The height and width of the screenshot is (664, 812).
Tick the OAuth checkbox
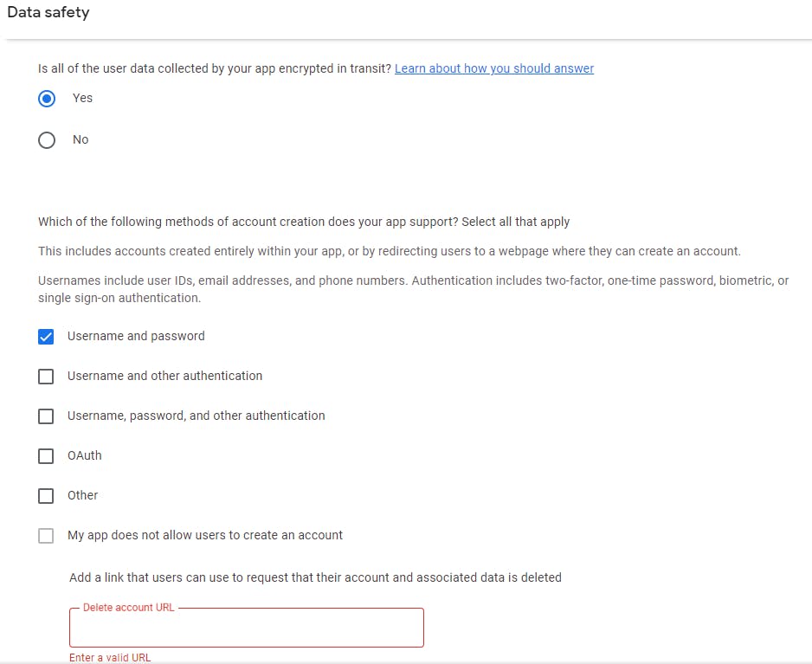pos(46,456)
